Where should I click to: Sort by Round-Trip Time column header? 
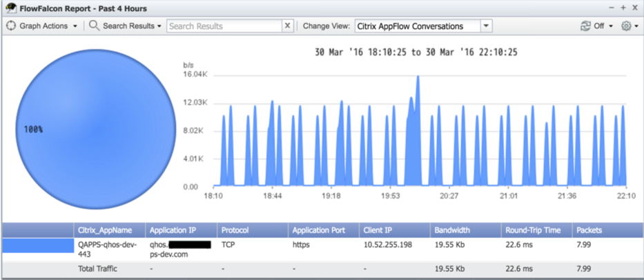click(x=537, y=230)
